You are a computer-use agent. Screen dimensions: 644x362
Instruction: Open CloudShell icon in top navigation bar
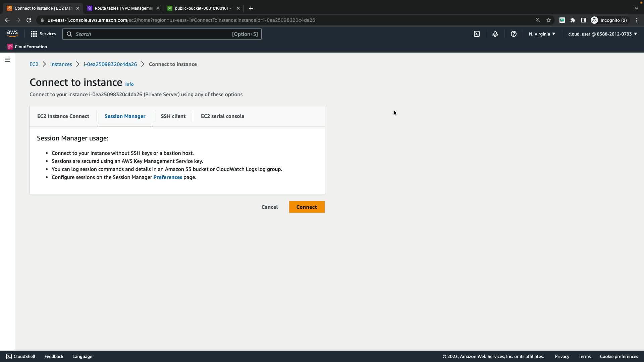click(477, 34)
